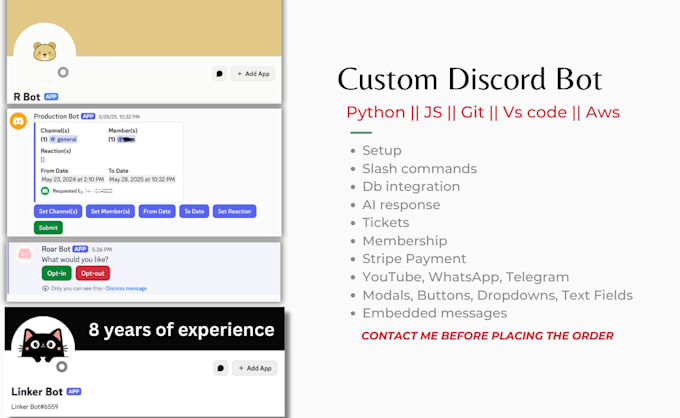680x418 pixels.
Task: Click Production Bot message timestamp
Action: tap(119, 117)
